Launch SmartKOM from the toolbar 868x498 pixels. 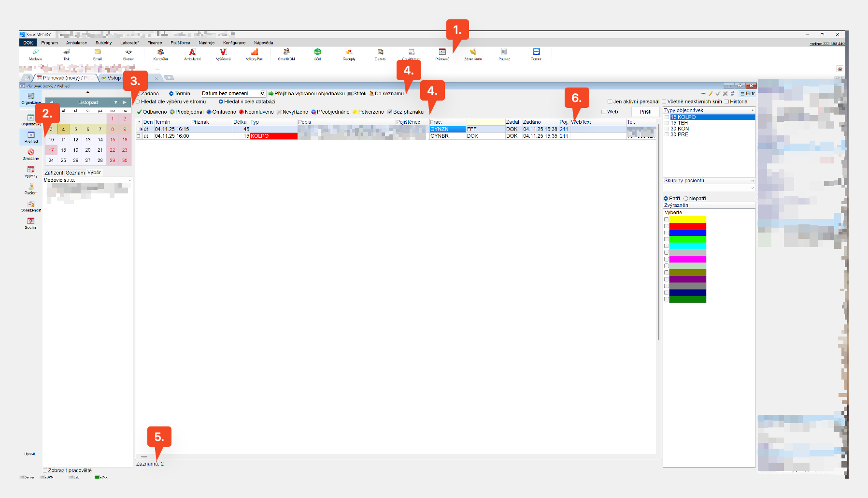click(286, 54)
